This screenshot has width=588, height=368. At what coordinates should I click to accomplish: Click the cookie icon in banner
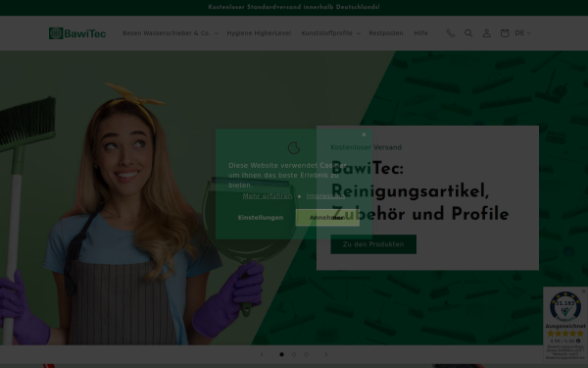(294, 147)
